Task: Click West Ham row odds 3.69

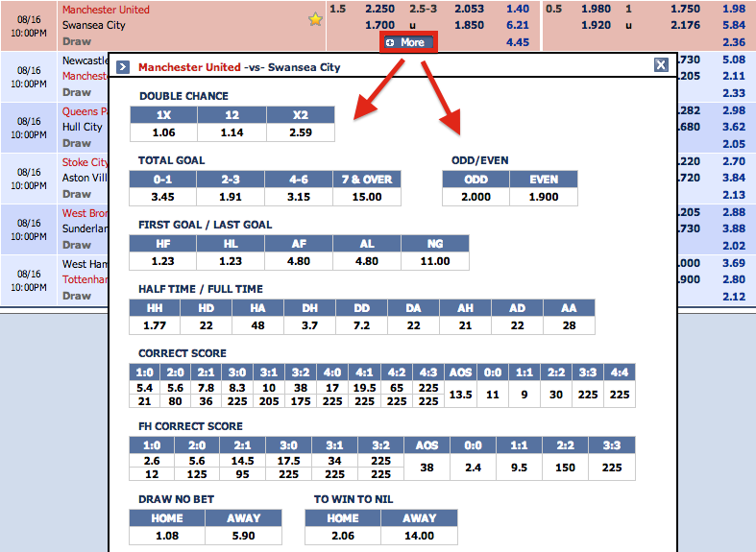Action: coord(734,263)
